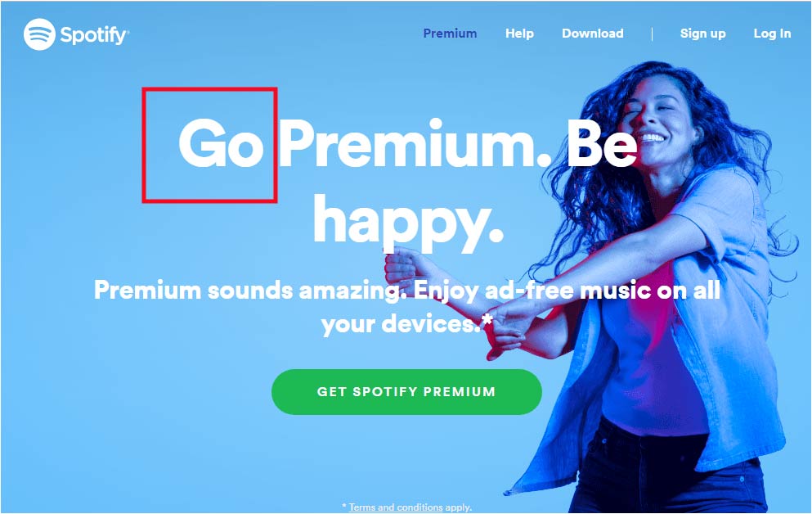Viewport: 812px width, 514px height.
Task: Click the green Get Spotify Premium button
Action: [x=406, y=392]
